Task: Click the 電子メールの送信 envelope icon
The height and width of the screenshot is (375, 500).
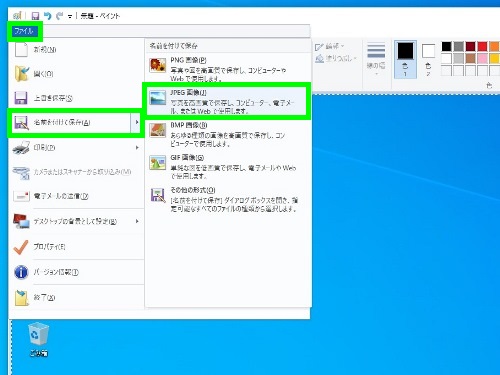Action: coord(21,196)
